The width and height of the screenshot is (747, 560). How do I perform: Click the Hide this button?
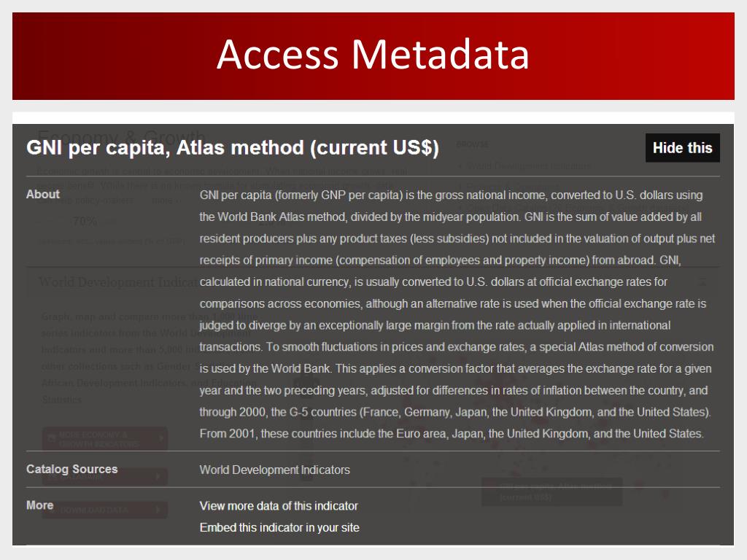[682, 147]
